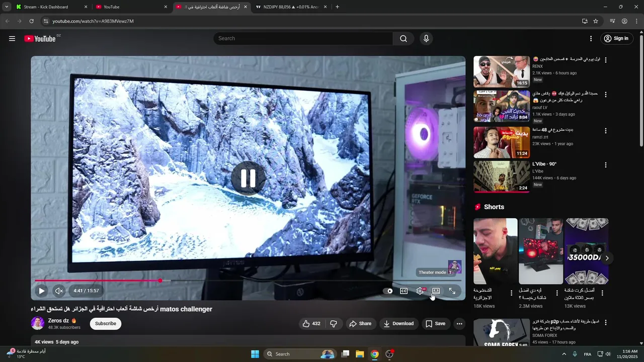Open Chrome profile icon

click(624, 21)
